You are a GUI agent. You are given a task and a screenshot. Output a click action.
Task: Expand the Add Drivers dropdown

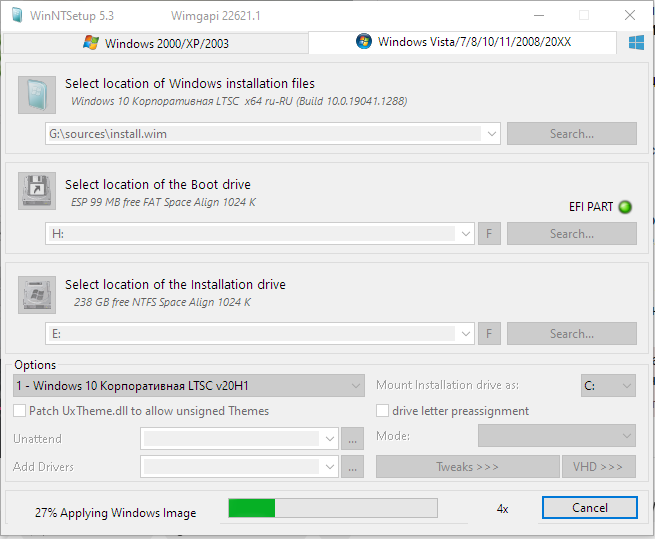(330, 467)
